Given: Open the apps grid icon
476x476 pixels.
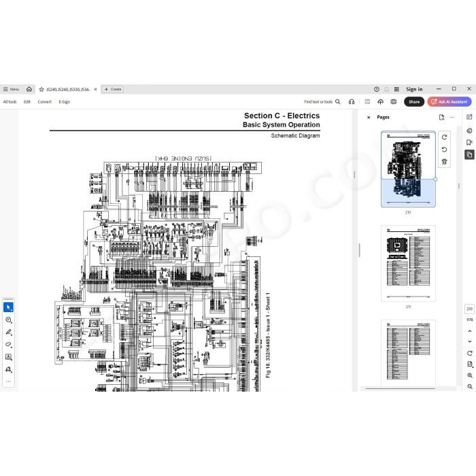Looking at the screenshot, I should click(396, 89).
